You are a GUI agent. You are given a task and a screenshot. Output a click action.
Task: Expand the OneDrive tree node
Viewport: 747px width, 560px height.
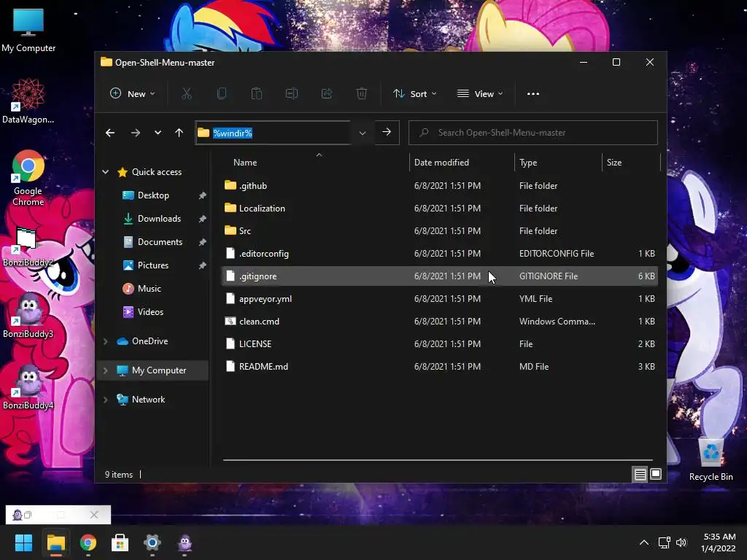click(x=105, y=341)
